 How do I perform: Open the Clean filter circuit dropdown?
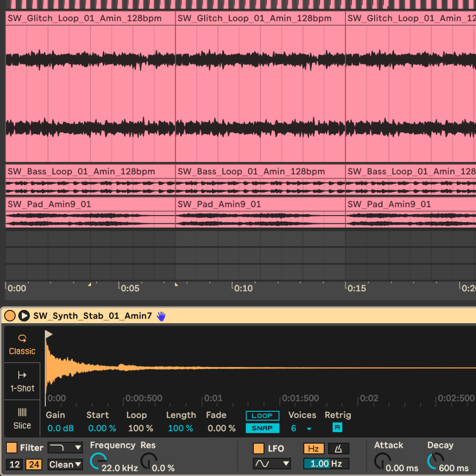(x=65, y=465)
